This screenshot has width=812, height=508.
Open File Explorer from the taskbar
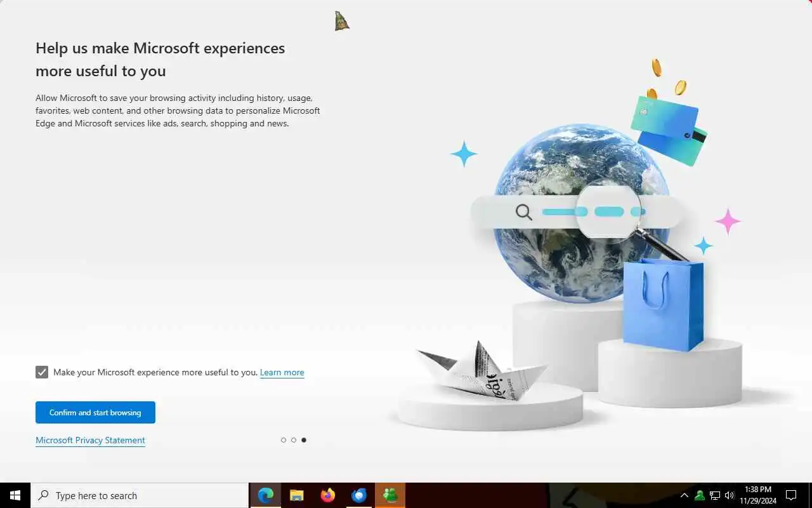click(297, 495)
